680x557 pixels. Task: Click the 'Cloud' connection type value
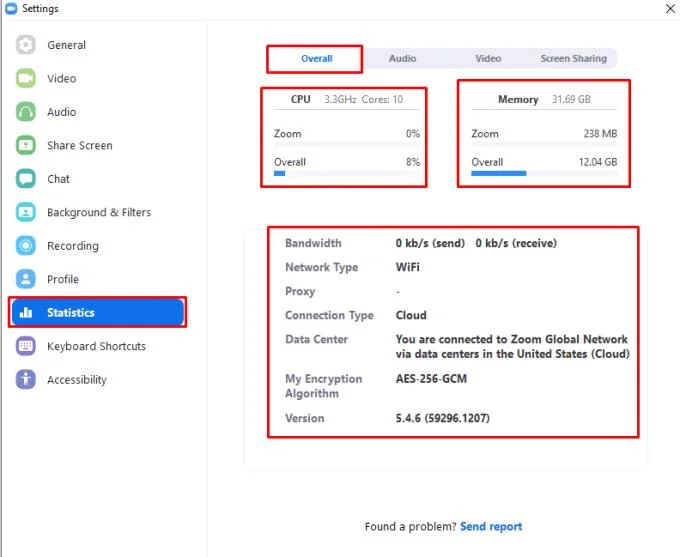411,315
